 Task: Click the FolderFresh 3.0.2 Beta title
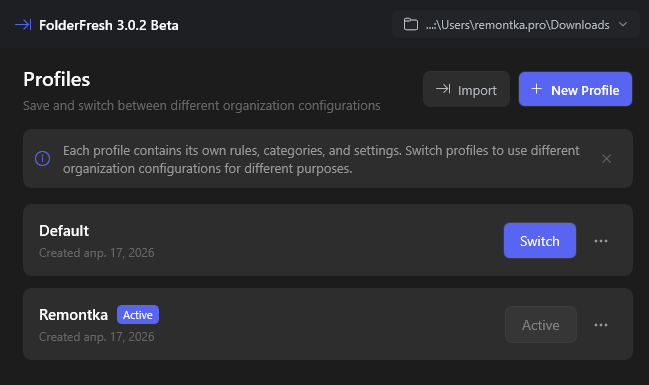[109, 25]
